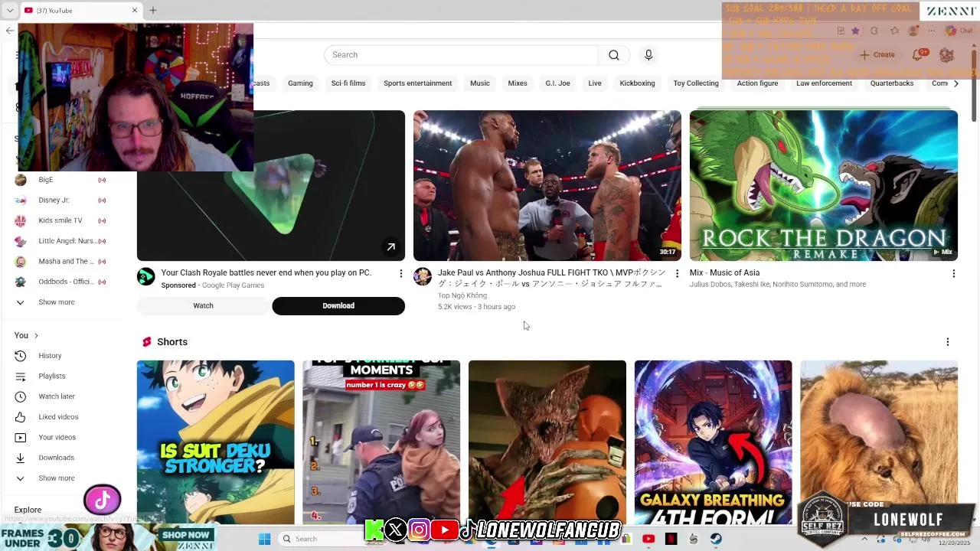Click the page vertical scrollbar
This screenshot has width=980, height=551.
974,84
